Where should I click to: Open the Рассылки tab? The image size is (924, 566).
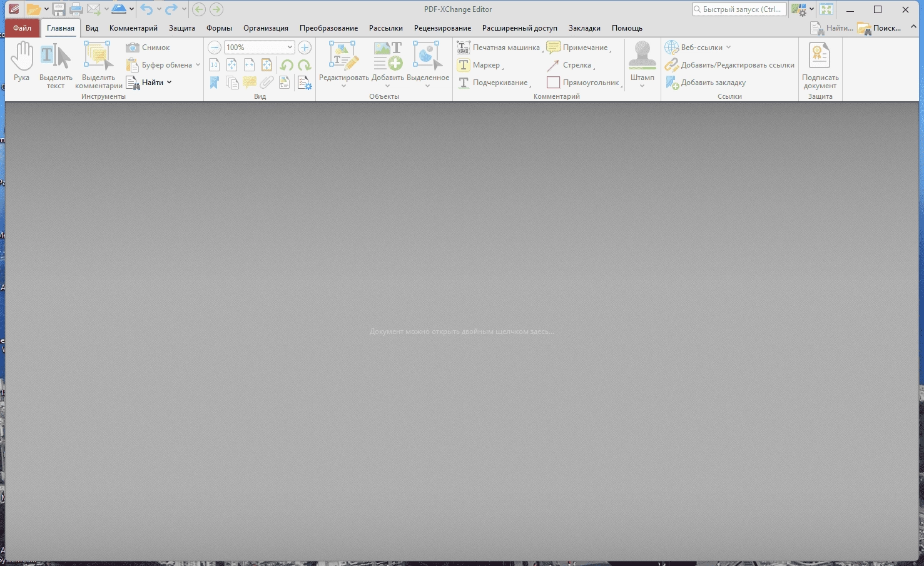click(x=386, y=28)
